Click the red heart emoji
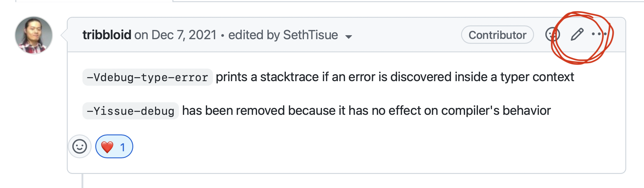 (107, 147)
